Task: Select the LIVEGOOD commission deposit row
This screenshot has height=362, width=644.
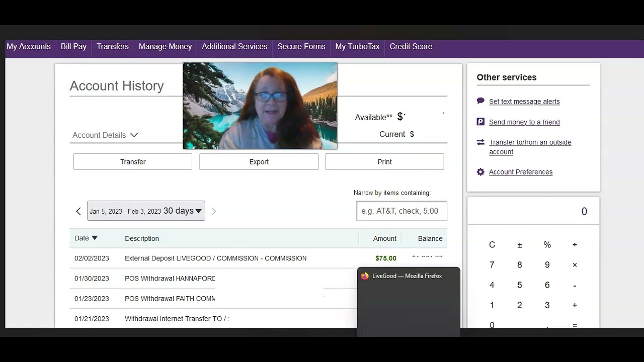Action: pyautogui.click(x=258, y=258)
